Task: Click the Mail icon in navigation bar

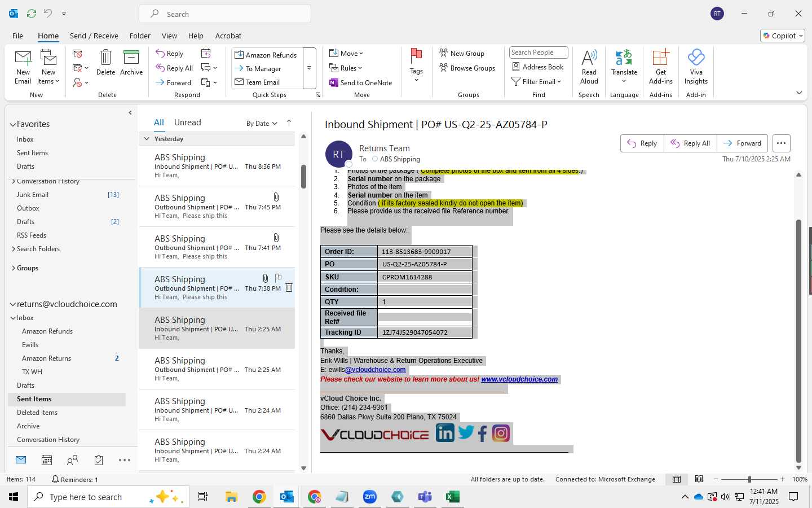Action: (21, 460)
